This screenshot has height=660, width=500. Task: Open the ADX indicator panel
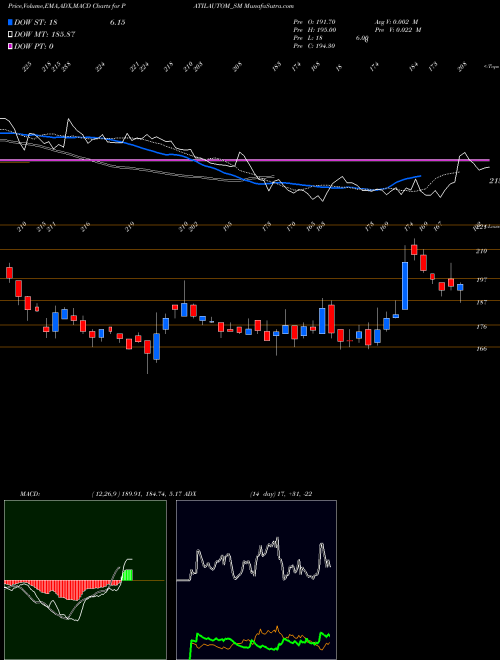pos(256,580)
